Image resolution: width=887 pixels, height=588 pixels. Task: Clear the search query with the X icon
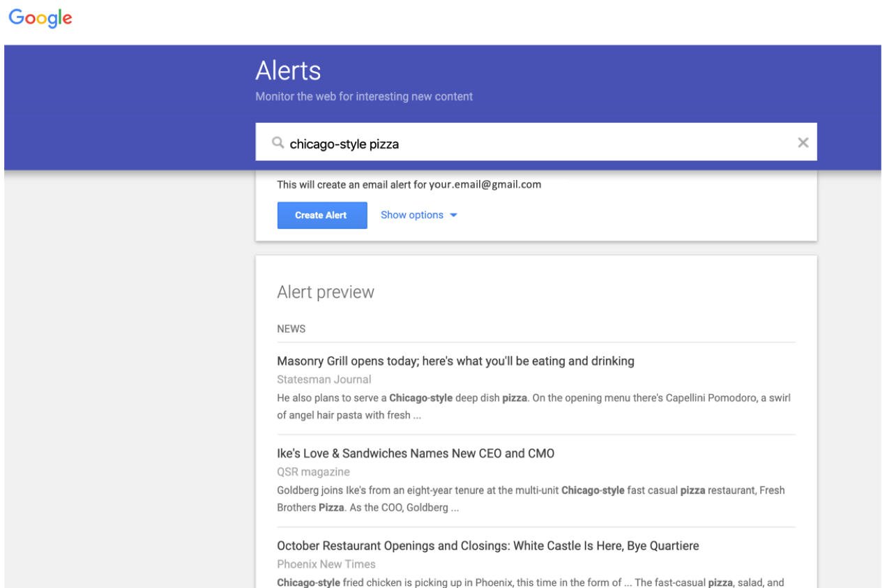(x=803, y=142)
